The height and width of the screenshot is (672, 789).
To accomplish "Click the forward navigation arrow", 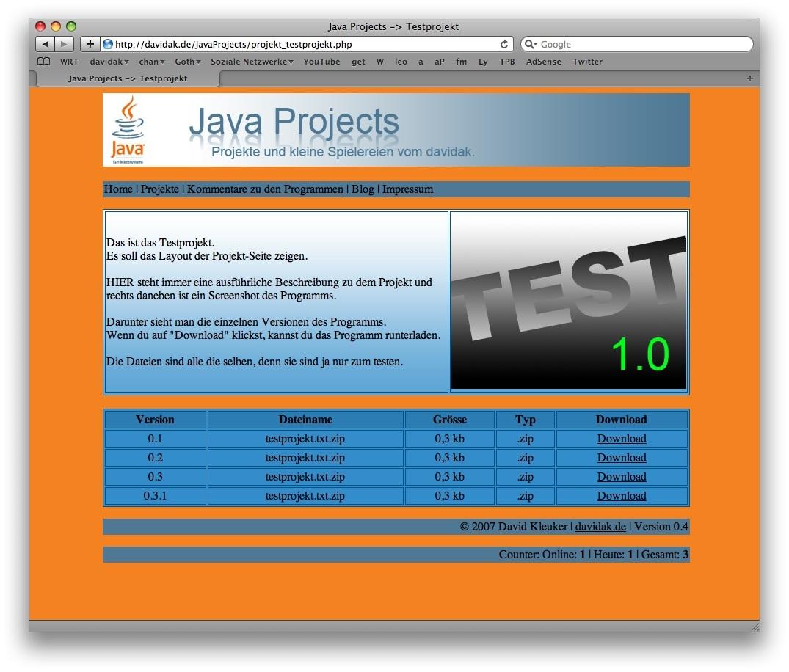I will tap(64, 43).
